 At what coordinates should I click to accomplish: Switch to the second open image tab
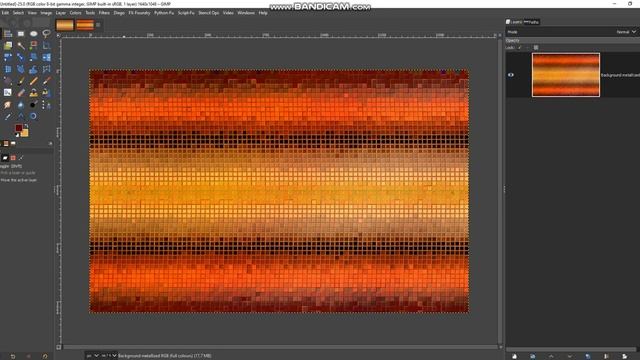(85, 25)
